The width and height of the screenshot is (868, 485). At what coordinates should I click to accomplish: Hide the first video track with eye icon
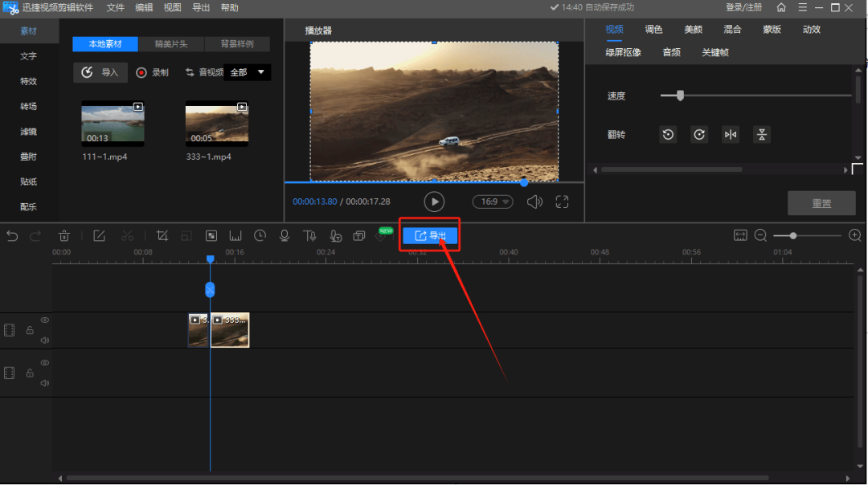[x=45, y=320]
